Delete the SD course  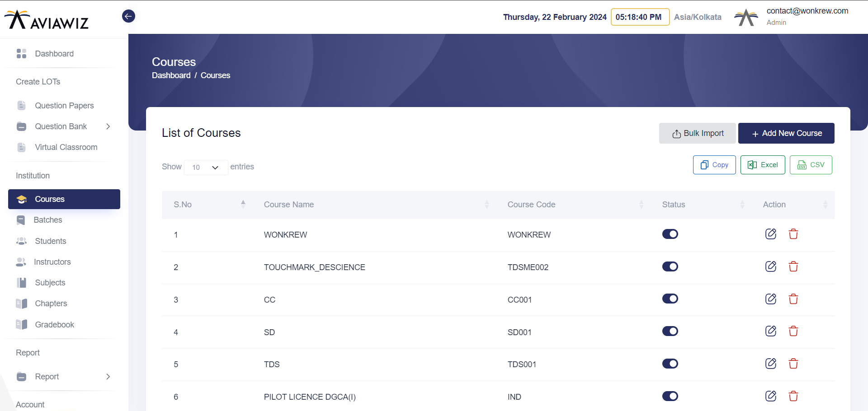(x=793, y=331)
